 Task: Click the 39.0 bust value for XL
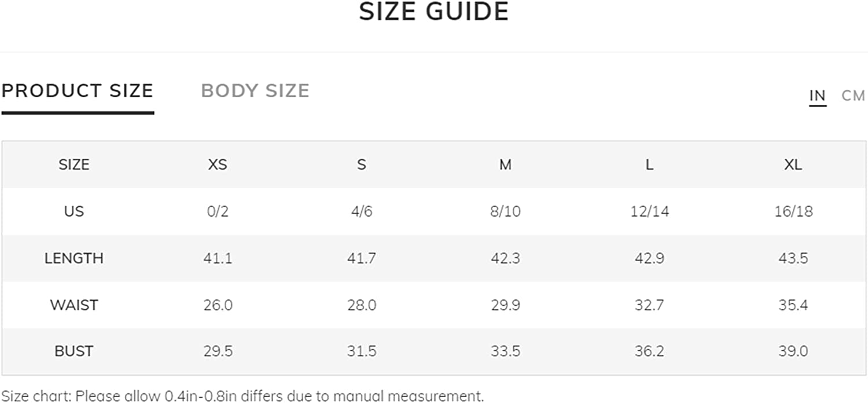click(x=793, y=351)
